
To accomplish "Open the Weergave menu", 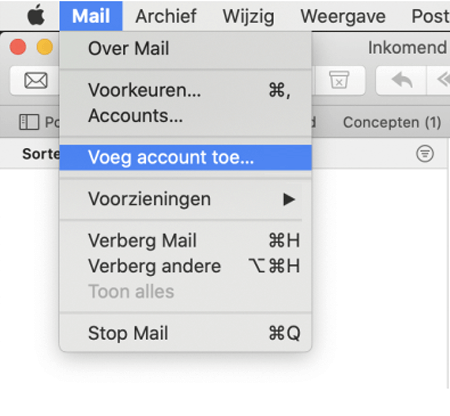I will point(343,17).
